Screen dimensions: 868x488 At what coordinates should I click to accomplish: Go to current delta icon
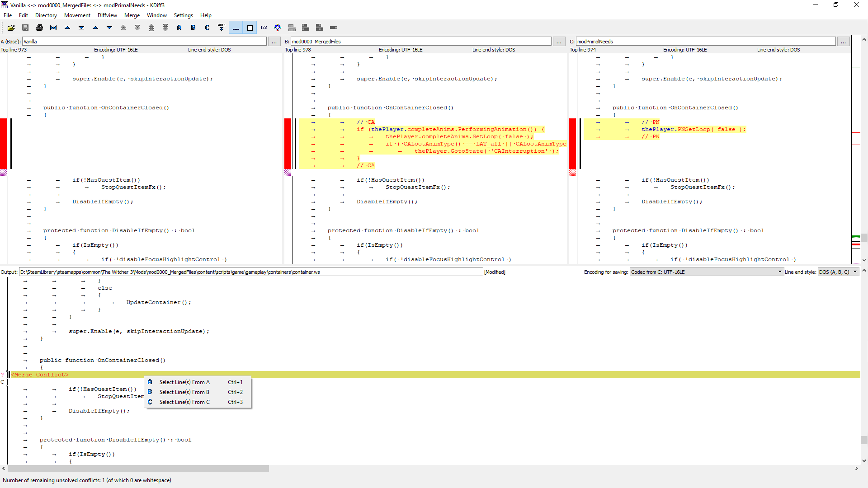(53, 28)
